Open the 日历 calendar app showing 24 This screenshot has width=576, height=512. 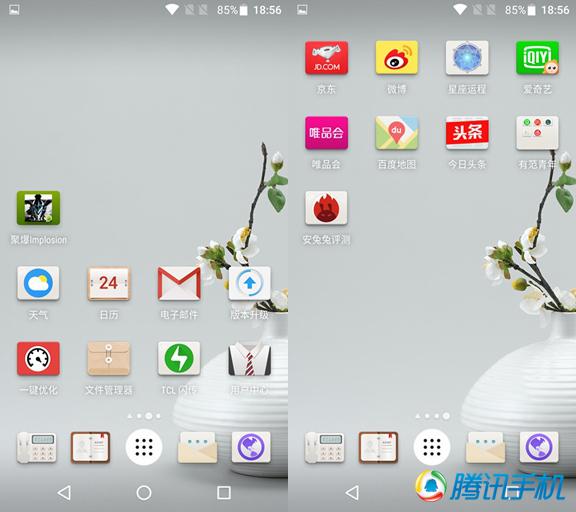108,283
